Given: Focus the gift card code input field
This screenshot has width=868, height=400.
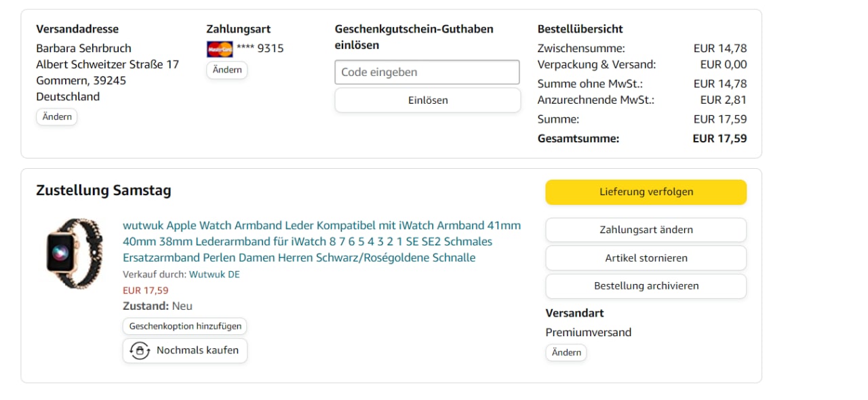Looking at the screenshot, I should tap(427, 73).
